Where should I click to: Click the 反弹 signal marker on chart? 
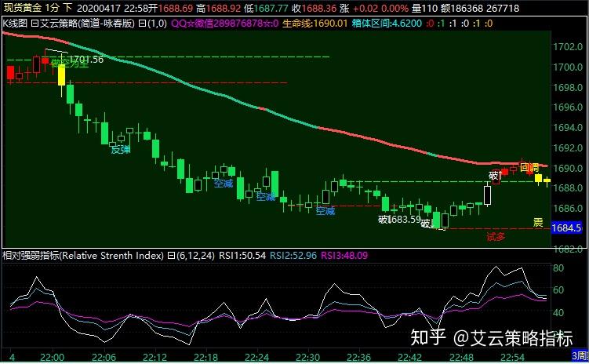pyautogui.click(x=119, y=149)
